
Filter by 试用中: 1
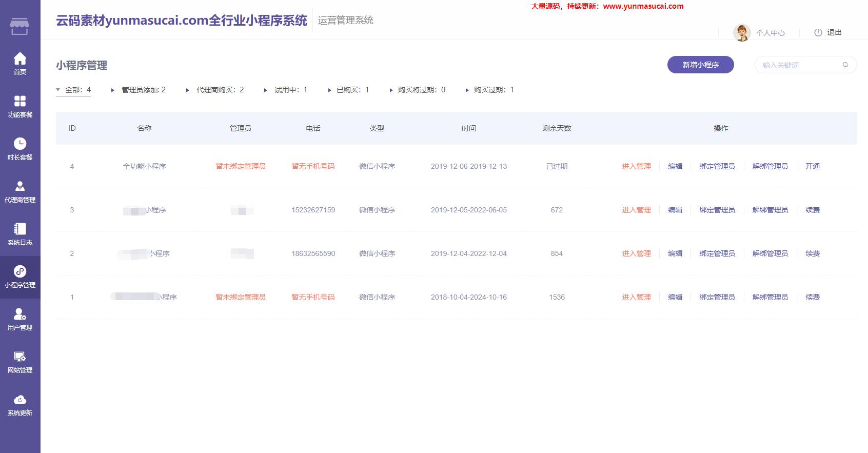286,90
